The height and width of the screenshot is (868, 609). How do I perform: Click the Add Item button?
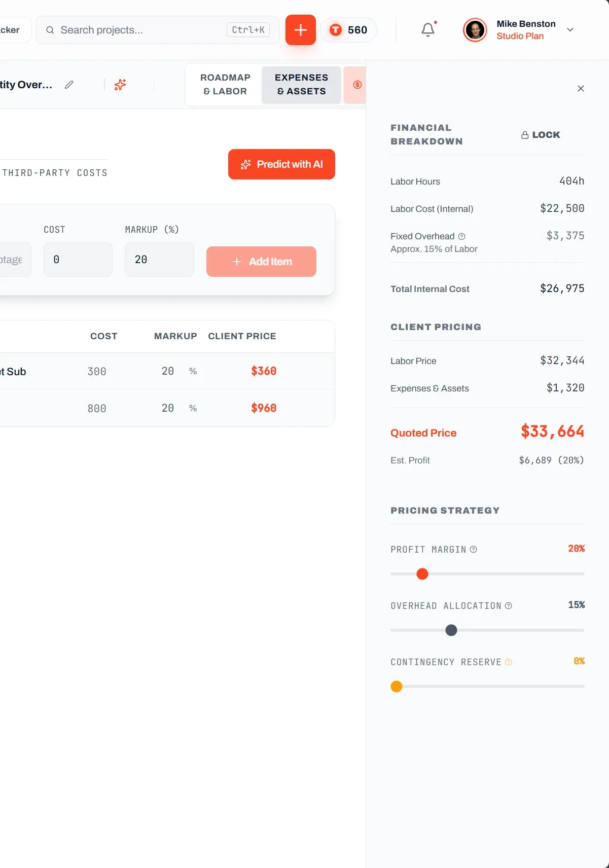(261, 262)
